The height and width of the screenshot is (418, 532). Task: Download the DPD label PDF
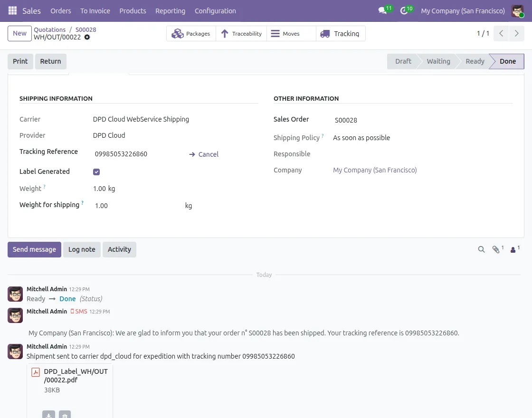(48, 414)
